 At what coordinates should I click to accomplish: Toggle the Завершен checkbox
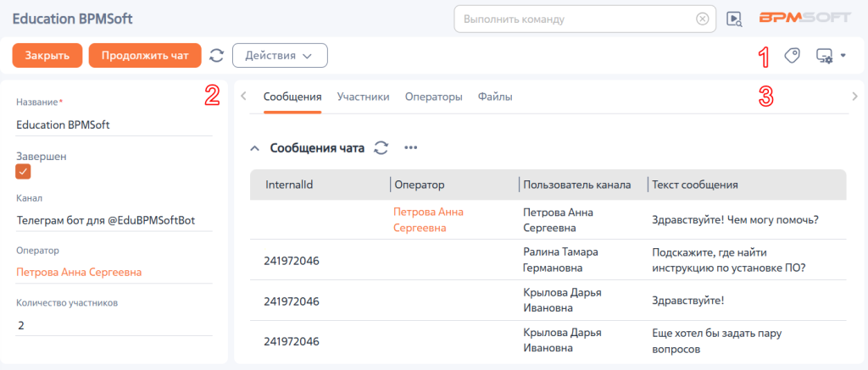click(x=23, y=172)
